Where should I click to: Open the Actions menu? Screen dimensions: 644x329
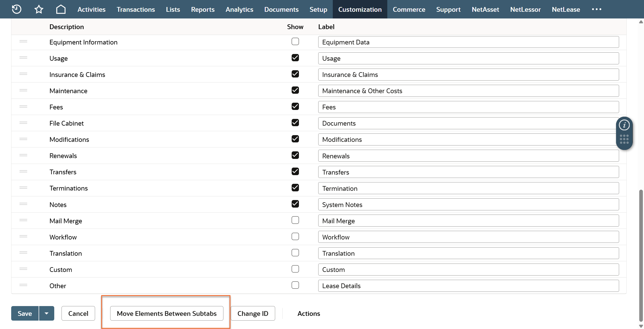308,314
